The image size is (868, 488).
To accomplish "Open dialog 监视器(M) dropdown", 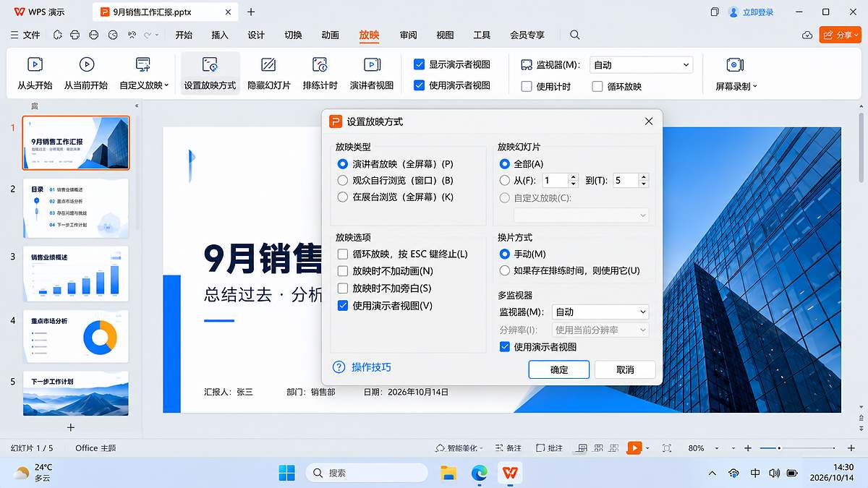I will 600,312.
